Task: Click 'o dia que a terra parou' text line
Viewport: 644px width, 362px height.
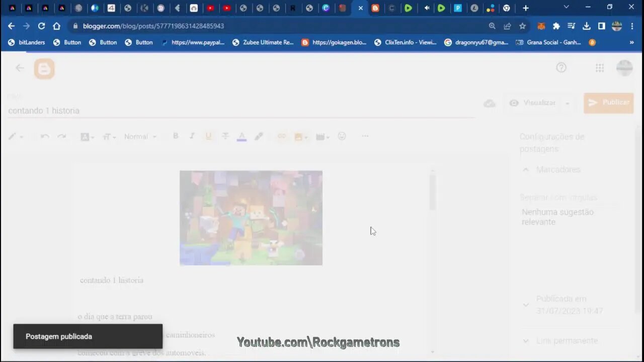Action: pyautogui.click(x=115, y=317)
